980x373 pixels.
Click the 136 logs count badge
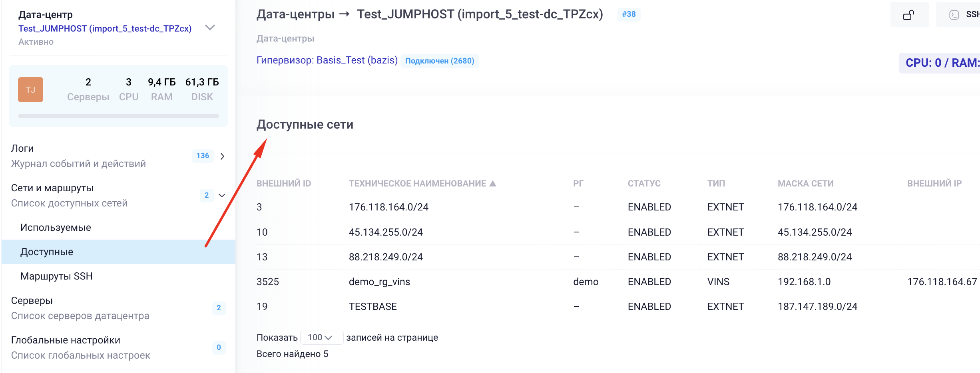point(203,156)
